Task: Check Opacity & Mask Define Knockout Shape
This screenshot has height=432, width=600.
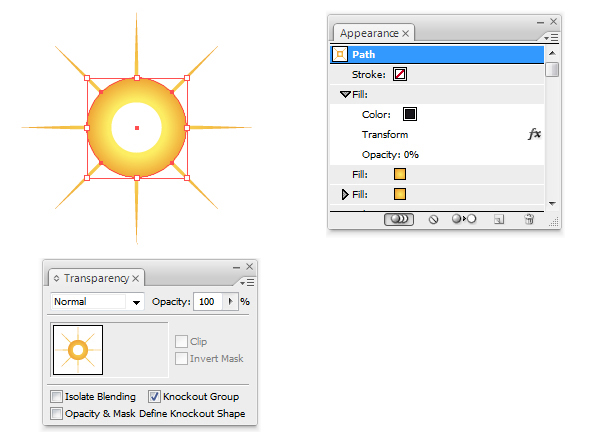Action: pyautogui.click(x=56, y=414)
